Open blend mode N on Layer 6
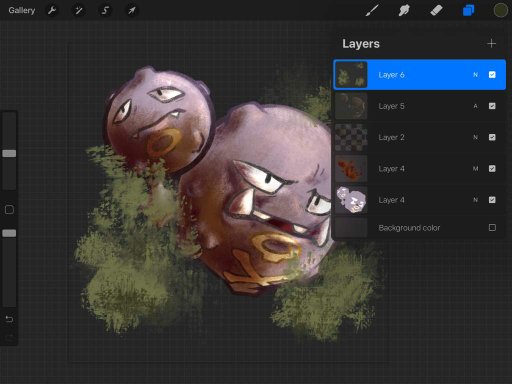The height and width of the screenshot is (384, 512). [475, 75]
